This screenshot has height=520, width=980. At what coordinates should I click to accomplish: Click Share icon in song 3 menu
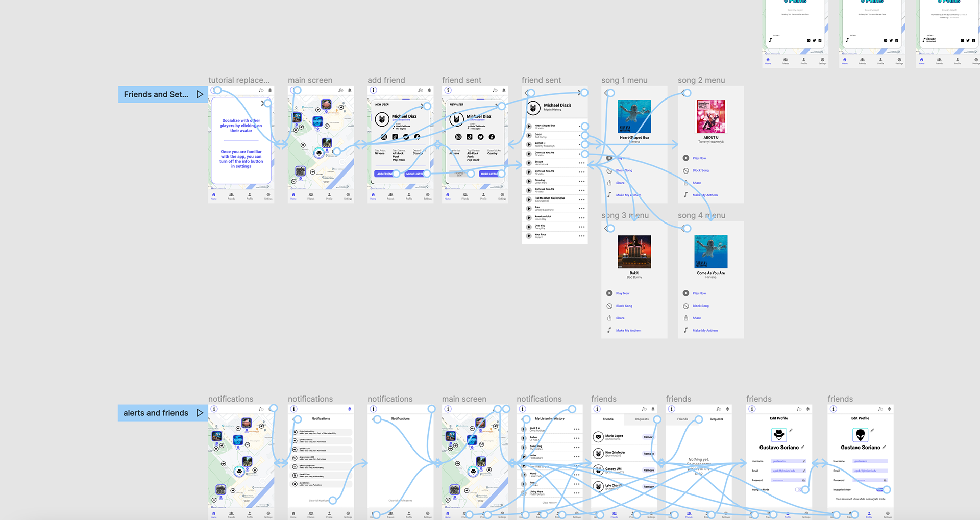point(609,318)
